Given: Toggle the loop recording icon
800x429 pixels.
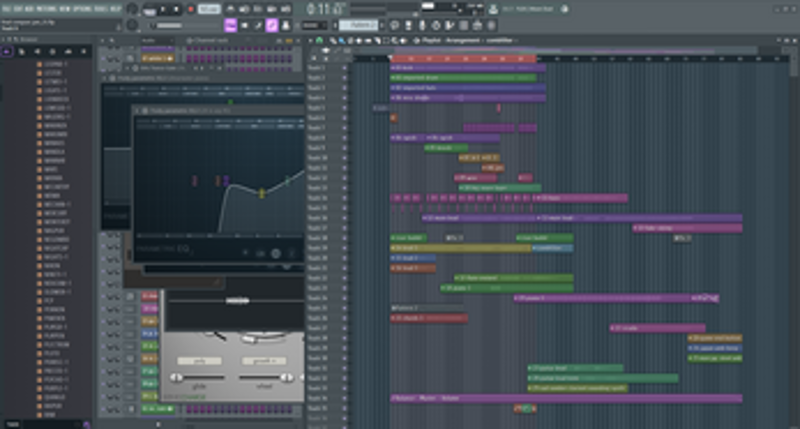Looking at the screenshot, I should pos(285,9).
